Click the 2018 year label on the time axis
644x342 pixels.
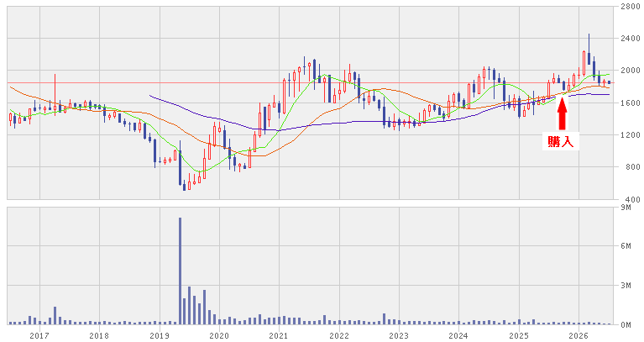tap(99, 336)
